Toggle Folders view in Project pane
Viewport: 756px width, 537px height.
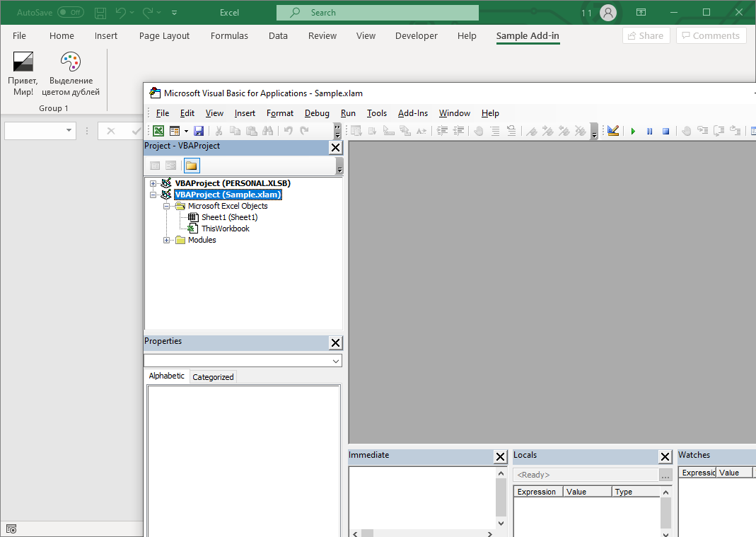192,166
